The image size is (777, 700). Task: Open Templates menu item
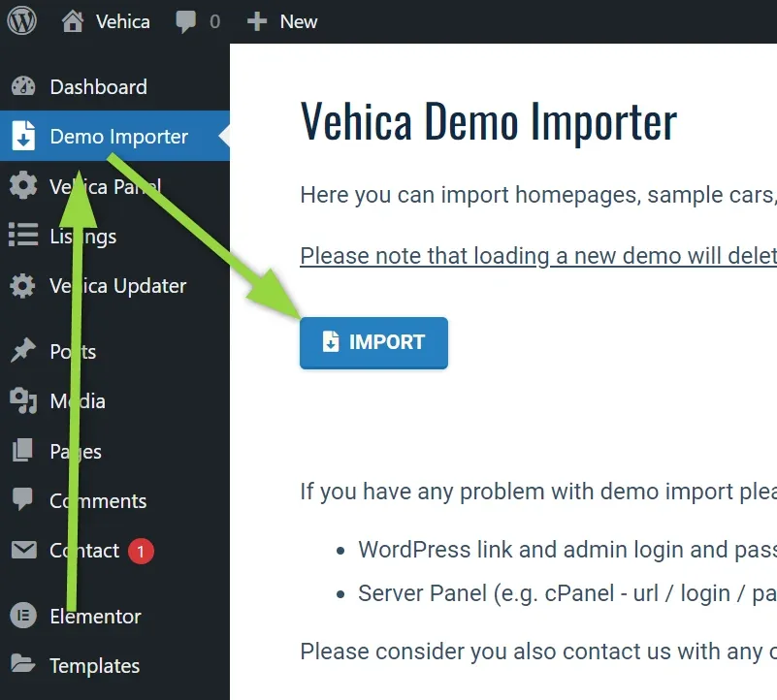(x=95, y=666)
